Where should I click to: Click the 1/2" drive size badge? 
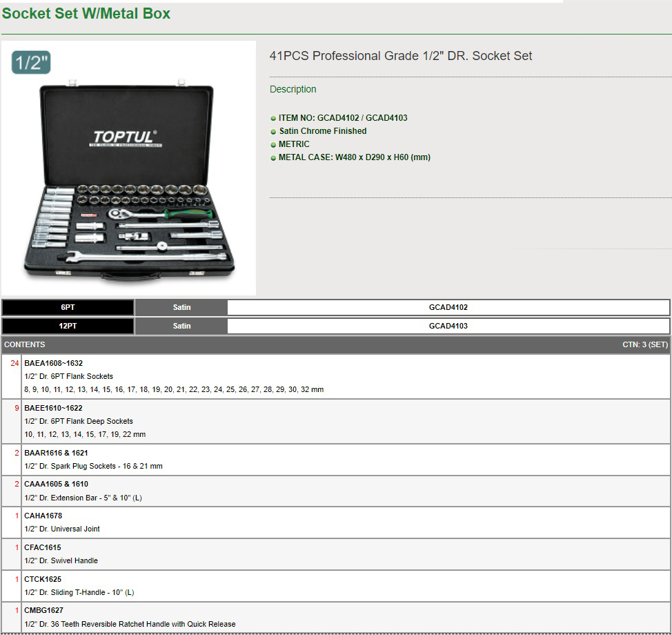(31, 63)
